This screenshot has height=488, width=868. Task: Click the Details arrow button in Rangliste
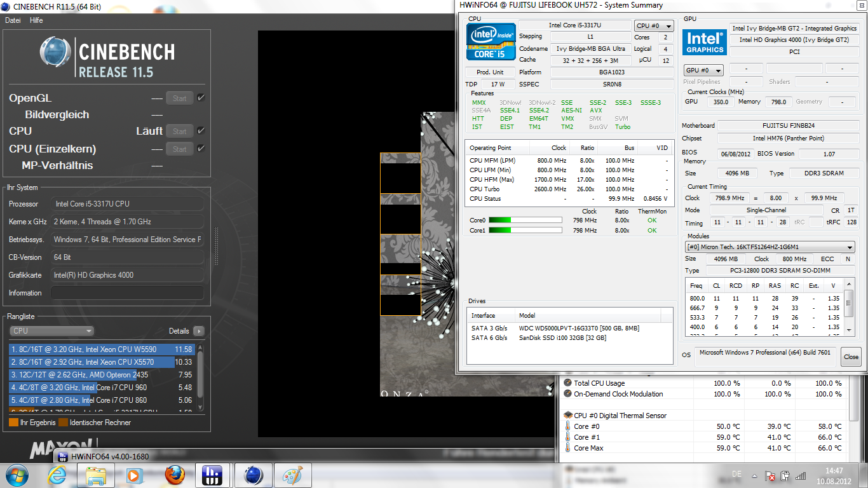point(199,331)
